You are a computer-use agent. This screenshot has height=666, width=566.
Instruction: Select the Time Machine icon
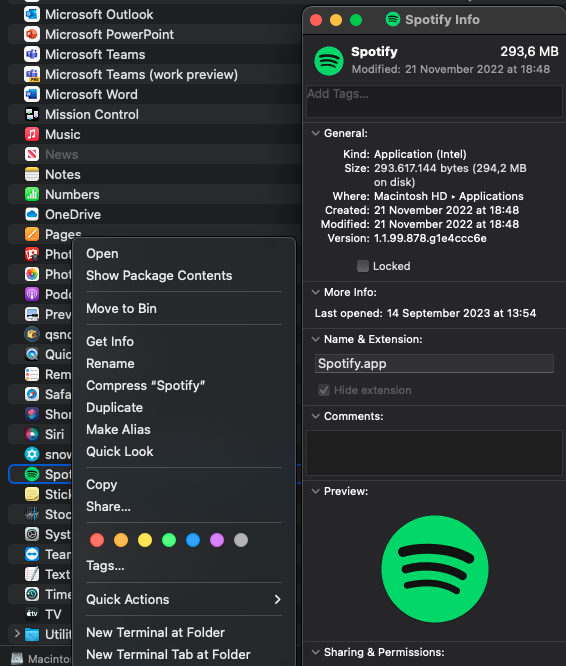(32, 594)
